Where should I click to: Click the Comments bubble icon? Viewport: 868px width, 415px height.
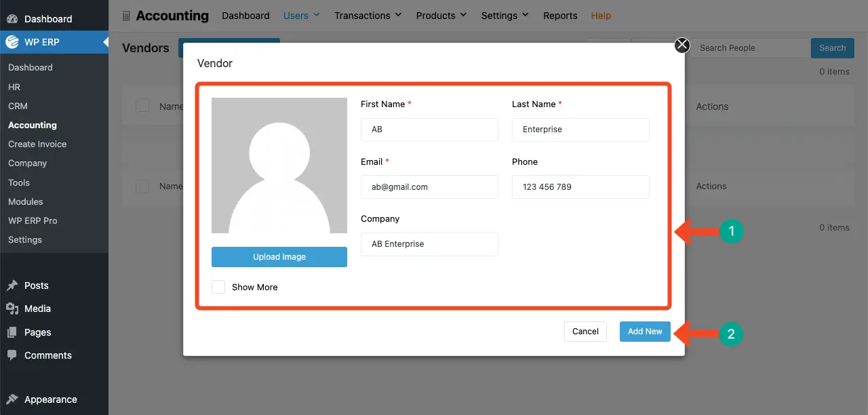12,355
